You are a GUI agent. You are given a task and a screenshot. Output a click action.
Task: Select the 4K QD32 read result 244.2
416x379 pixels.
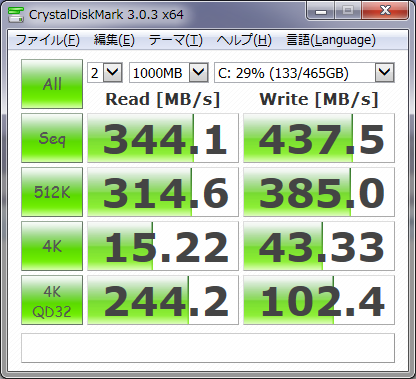point(163,300)
